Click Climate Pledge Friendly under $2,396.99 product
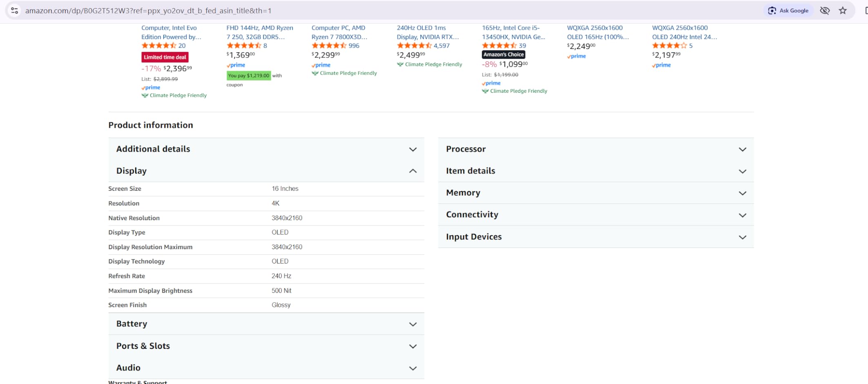Image resolution: width=868 pixels, height=384 pixels. coord(174,96)
